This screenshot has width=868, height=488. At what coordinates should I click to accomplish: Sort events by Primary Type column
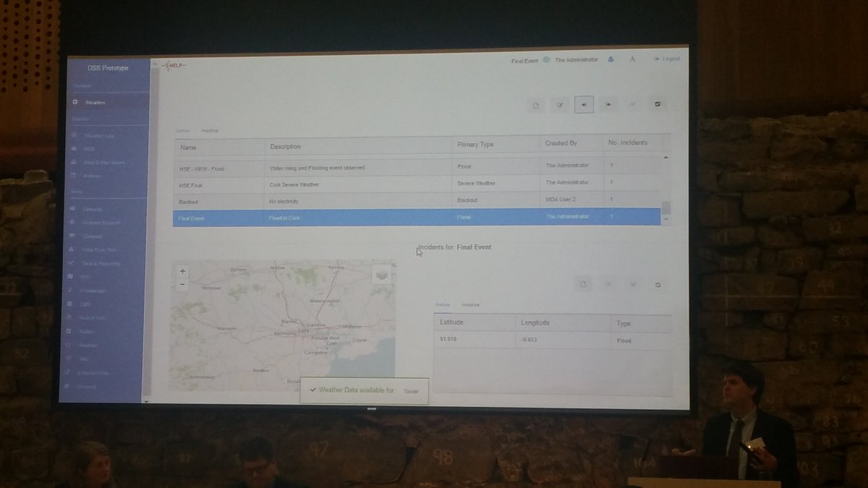[496, 145]
